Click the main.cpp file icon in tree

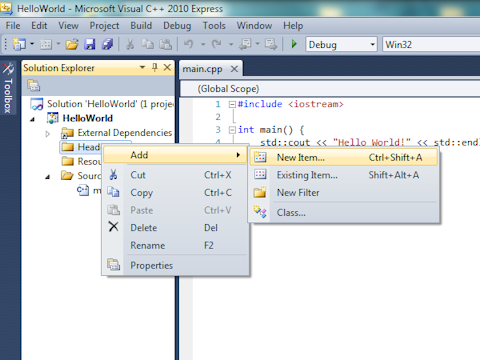click(83, 190)
